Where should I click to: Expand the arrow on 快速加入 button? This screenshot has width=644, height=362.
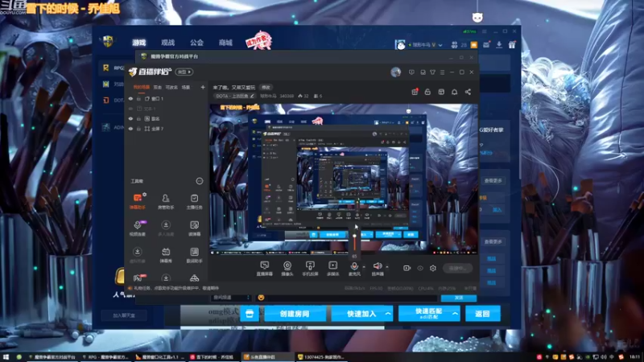(x=388, y=314)
